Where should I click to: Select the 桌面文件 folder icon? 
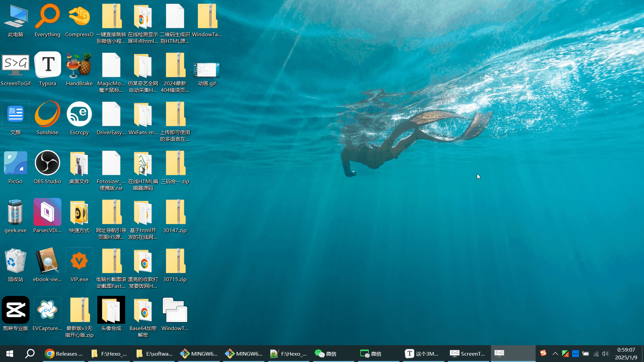click(x=79, y=168)
